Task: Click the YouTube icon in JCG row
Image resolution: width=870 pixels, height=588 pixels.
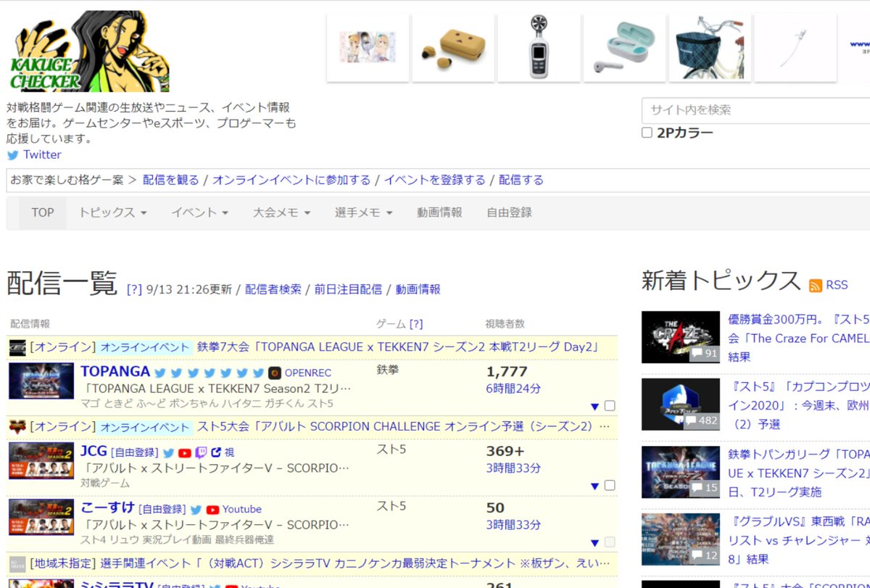Action: [185, 452]
